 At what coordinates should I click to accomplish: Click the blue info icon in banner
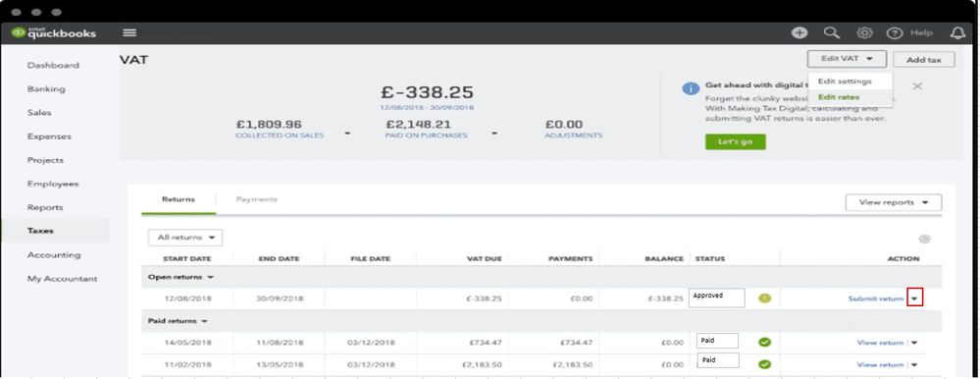pos(690,88)
